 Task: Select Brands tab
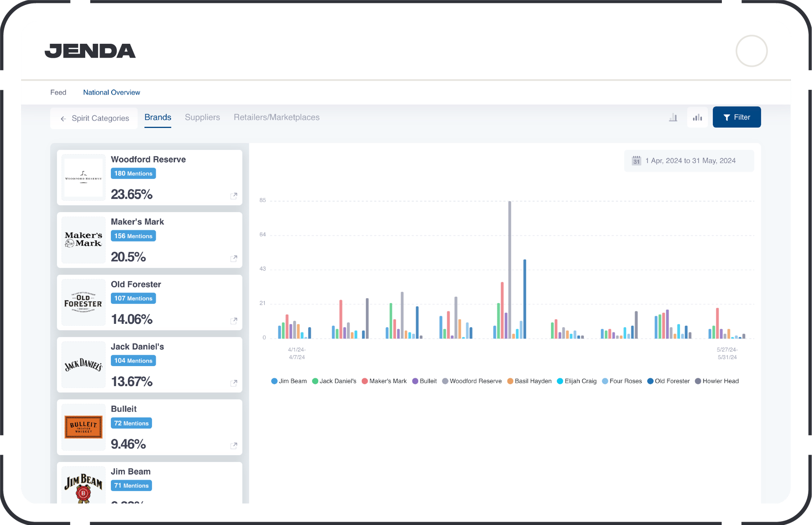point(158,117)
